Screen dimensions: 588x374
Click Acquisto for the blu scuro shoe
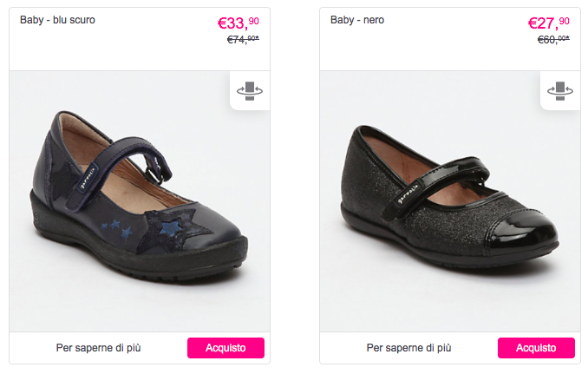click(225, 348)
